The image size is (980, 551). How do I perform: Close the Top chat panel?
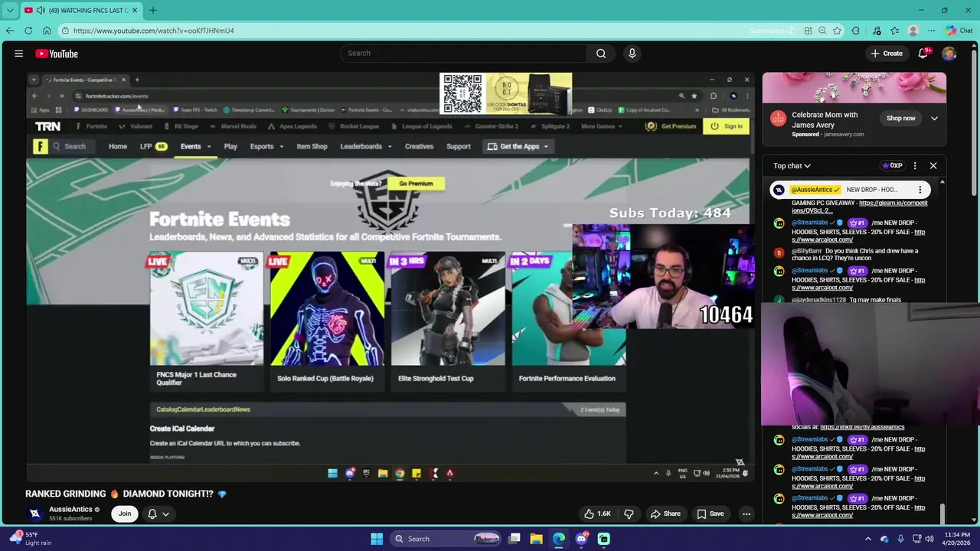[933, 165]
